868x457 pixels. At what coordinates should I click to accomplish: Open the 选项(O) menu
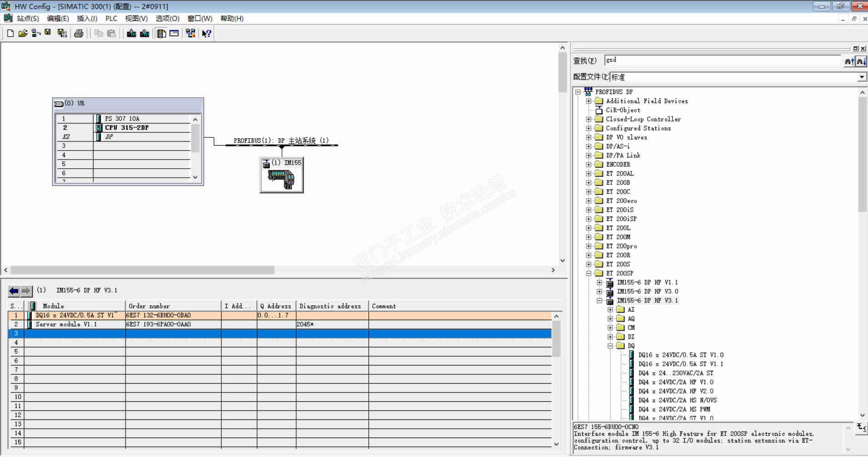(167, 19)
